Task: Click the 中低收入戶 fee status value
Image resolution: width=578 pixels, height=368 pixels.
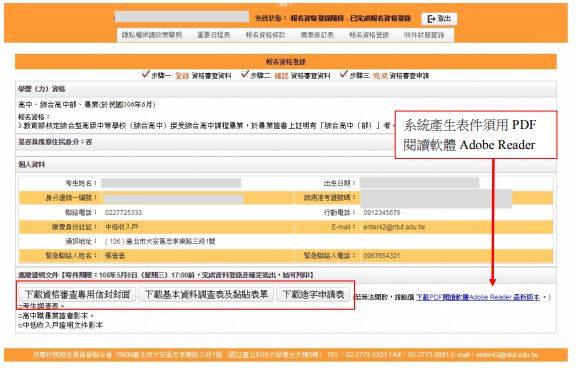Action: 122,227
